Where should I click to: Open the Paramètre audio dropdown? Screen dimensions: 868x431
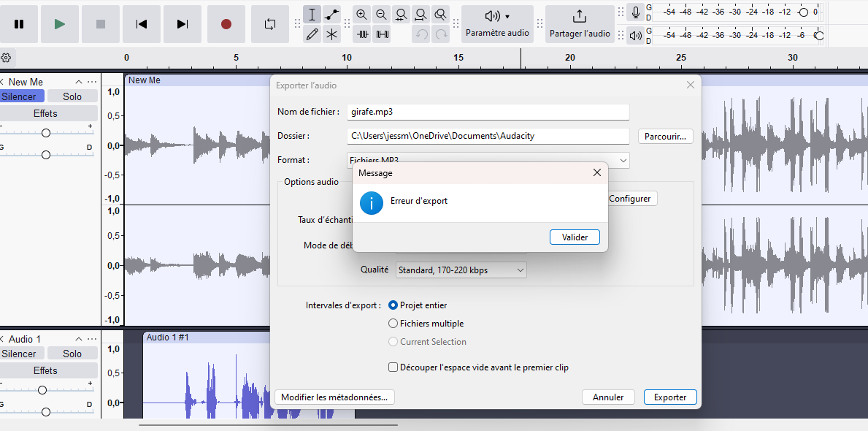coord(497,24)
